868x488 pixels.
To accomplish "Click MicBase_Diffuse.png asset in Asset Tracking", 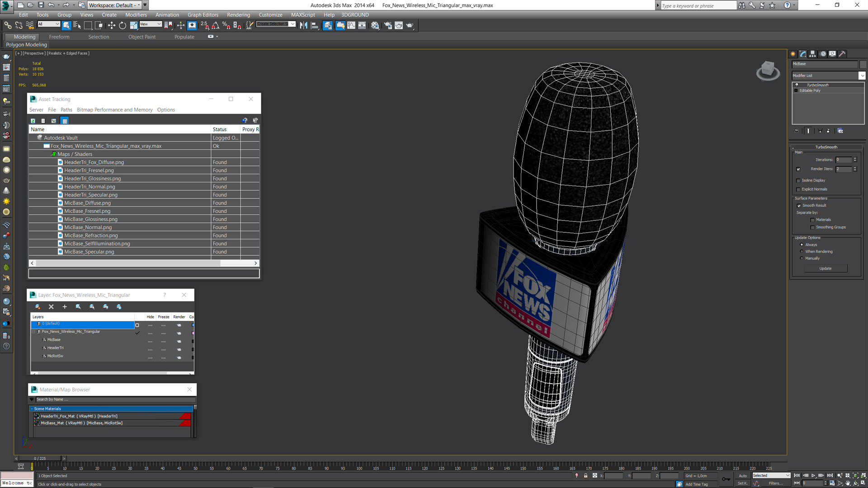I will point(87,202).
